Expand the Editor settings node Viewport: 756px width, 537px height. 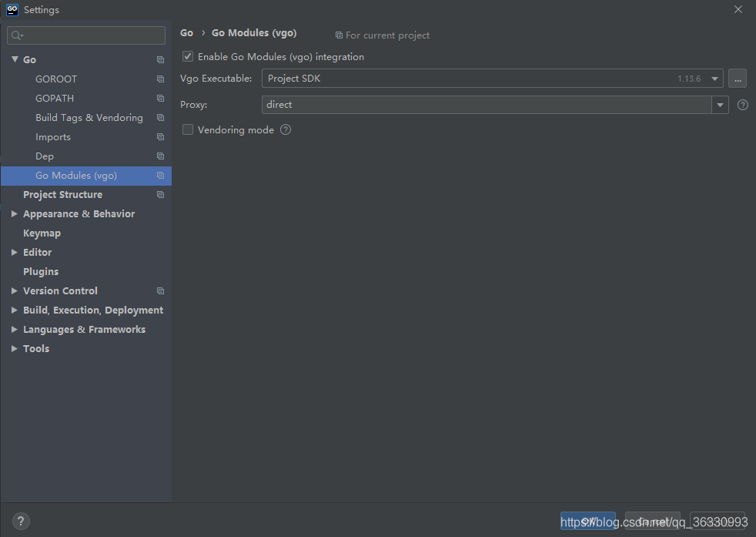coord(15,253)
